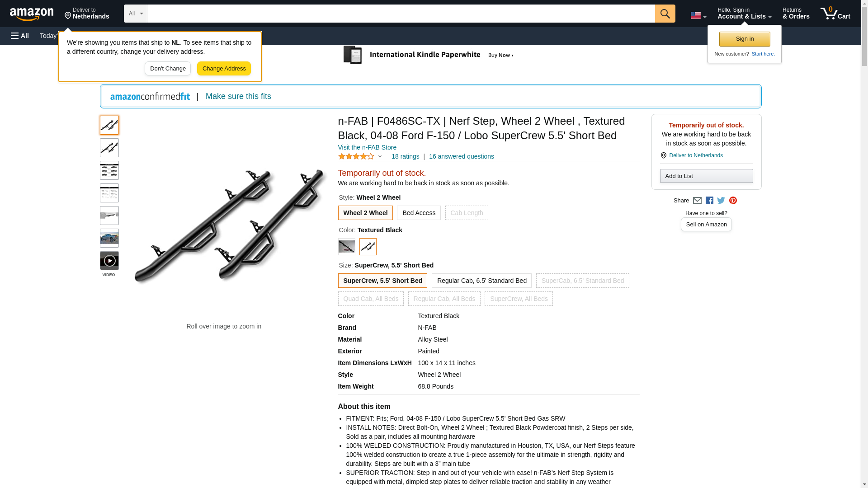
Task: Select the first color swatch
Action: pyautogui.click(x=347, y=247)
